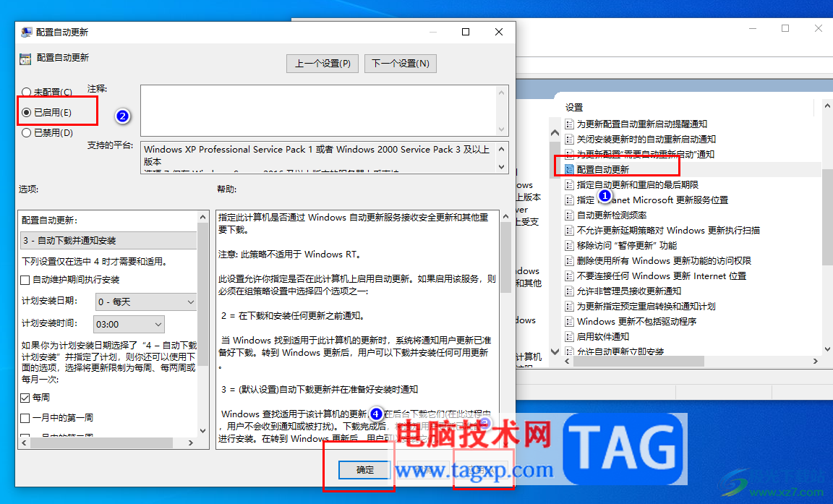Click the 配置自动更新 header icon
The height and width of the screenshot is (504, 833).
[25, 59]
